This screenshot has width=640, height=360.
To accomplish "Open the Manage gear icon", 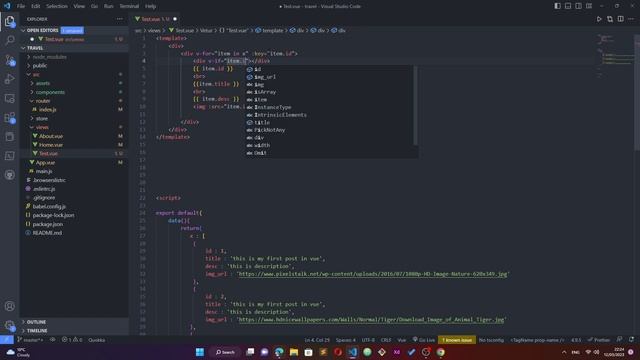I will point(9,325).
